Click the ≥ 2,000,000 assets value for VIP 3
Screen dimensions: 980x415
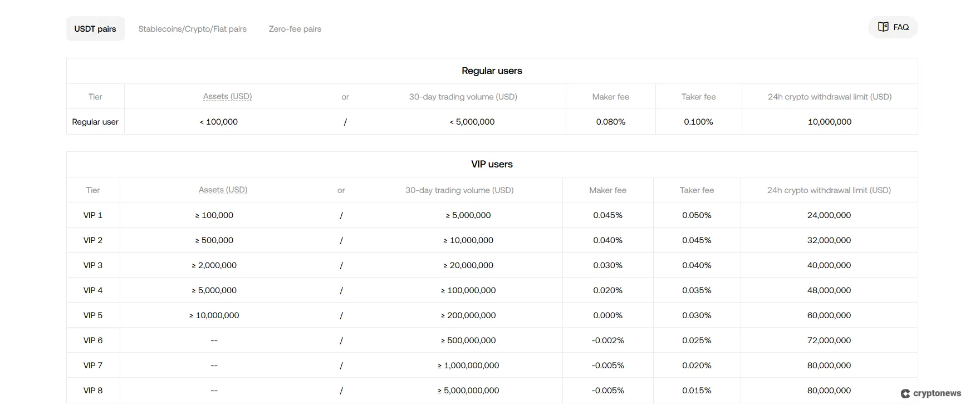point(214,265)
